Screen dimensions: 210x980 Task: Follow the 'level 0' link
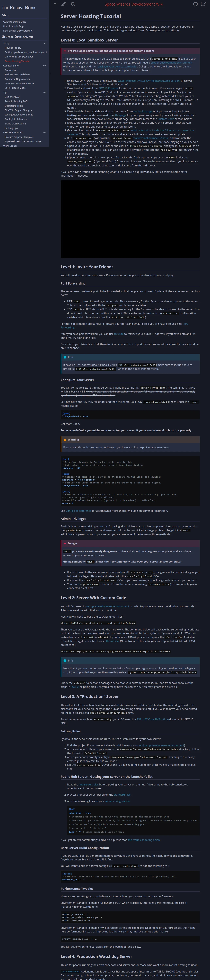[x=75, y=687]
